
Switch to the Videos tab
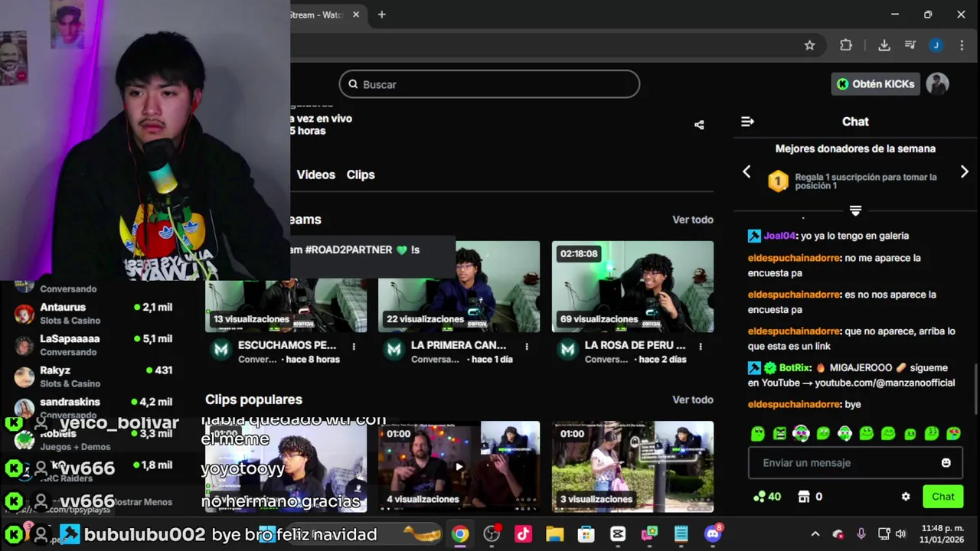pos(315,174)
